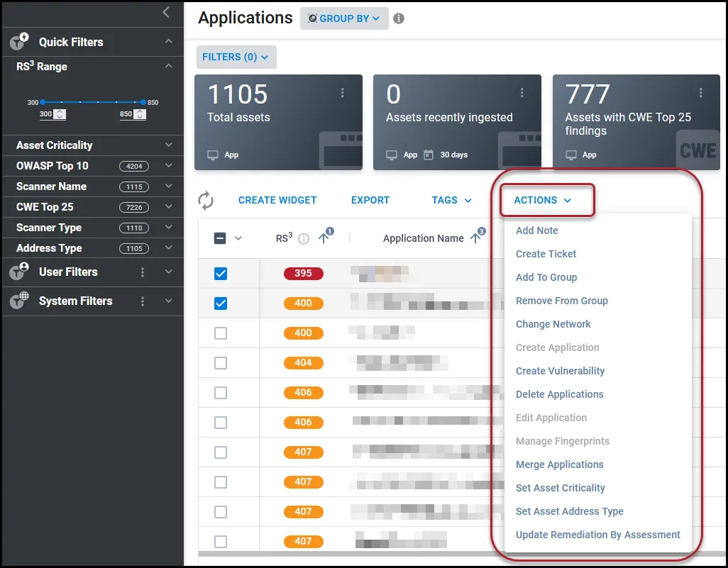Open the Group By dropdown

tap(344, 18)
